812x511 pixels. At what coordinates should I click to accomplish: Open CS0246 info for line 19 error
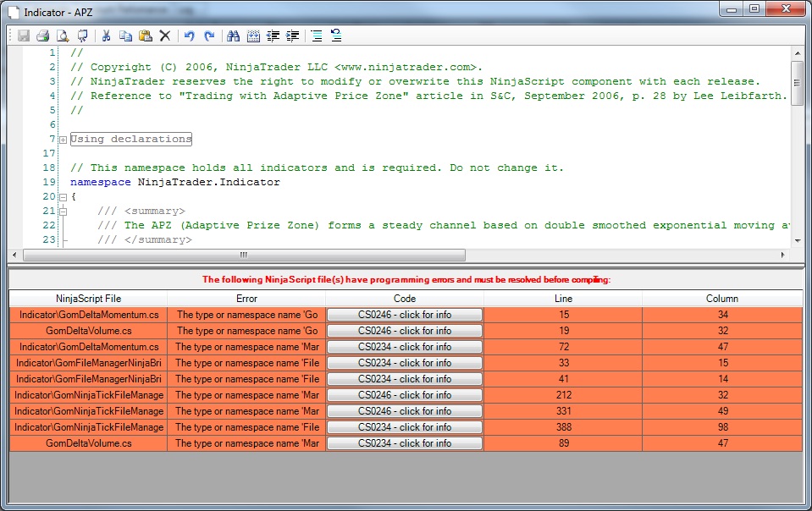point(405,331)
